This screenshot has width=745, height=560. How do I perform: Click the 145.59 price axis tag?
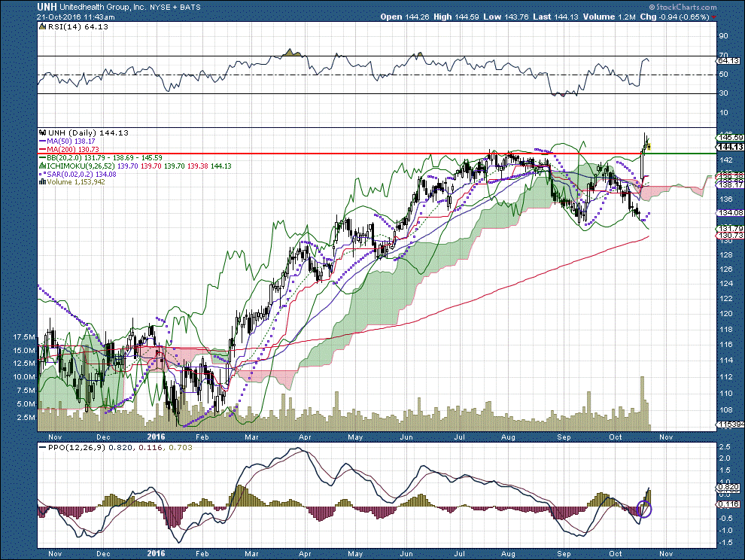730,138
